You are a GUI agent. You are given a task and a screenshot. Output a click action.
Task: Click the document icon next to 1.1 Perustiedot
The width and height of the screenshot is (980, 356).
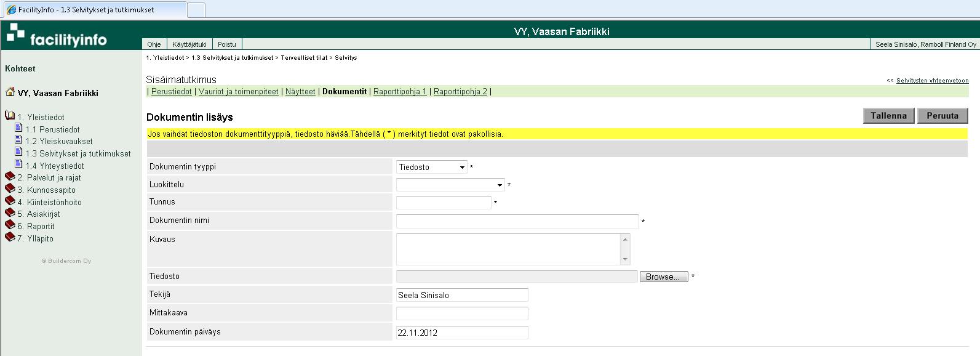click(18, 128)
